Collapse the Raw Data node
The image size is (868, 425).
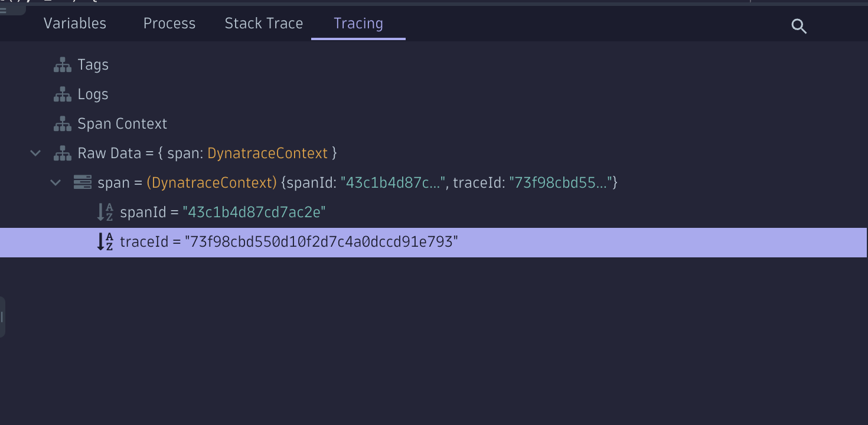pyautogui.click(x=35, y=153)
